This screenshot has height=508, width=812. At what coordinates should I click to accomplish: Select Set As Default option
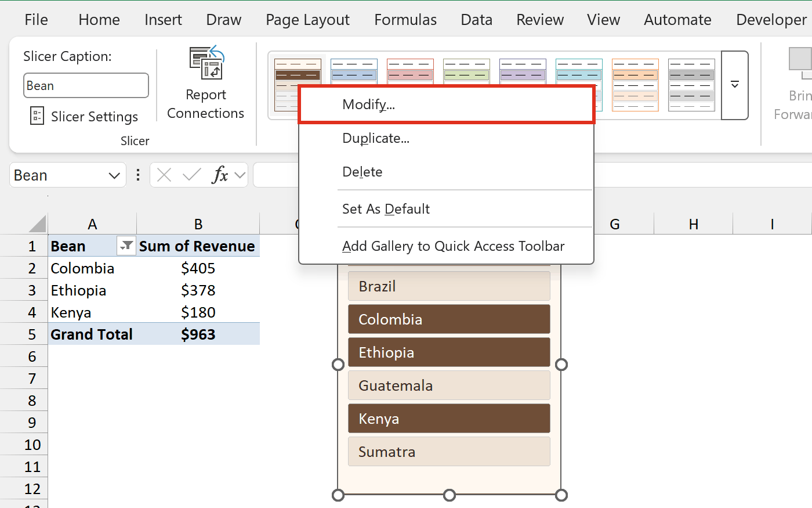click(x=447, y=209)
